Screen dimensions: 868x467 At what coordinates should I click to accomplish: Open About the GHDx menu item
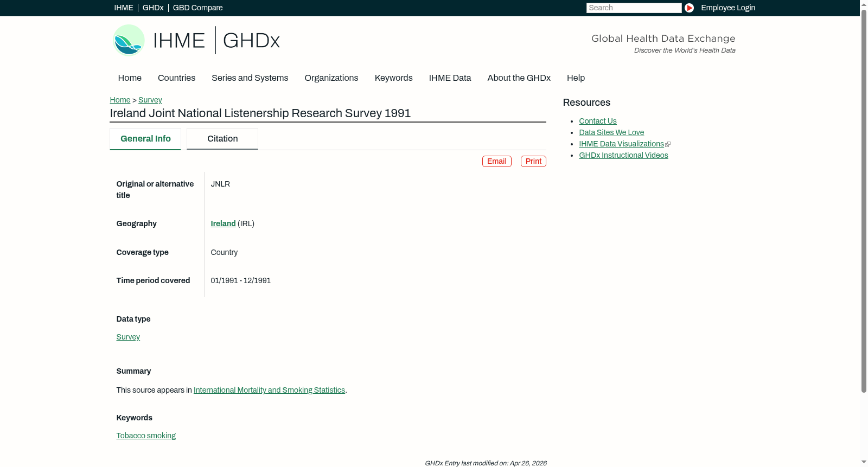519,78
